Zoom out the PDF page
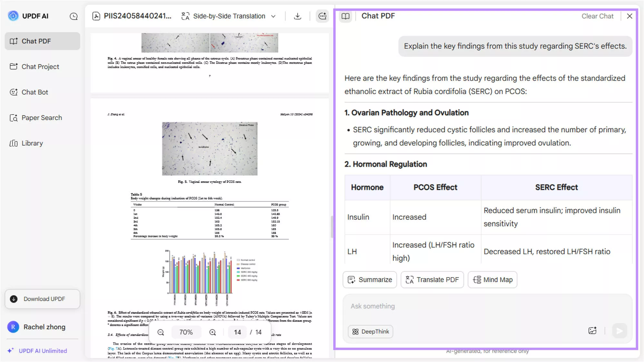Viewport: 644px width, 362px height. click(161, 332)
